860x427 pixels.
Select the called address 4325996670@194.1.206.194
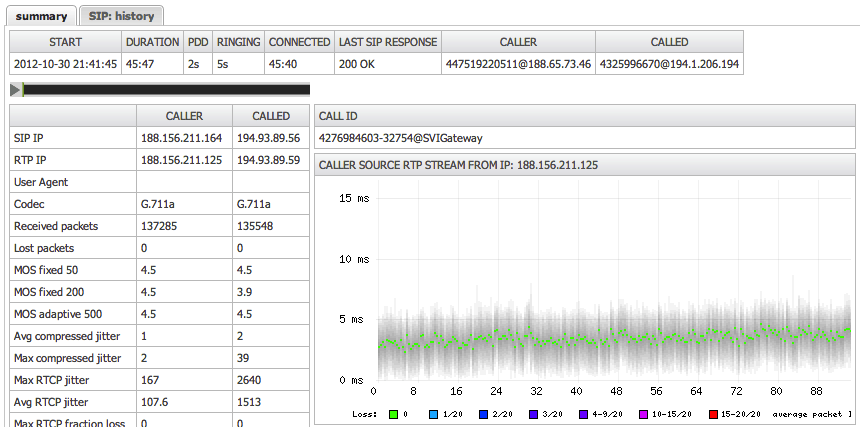coord(669,63)
